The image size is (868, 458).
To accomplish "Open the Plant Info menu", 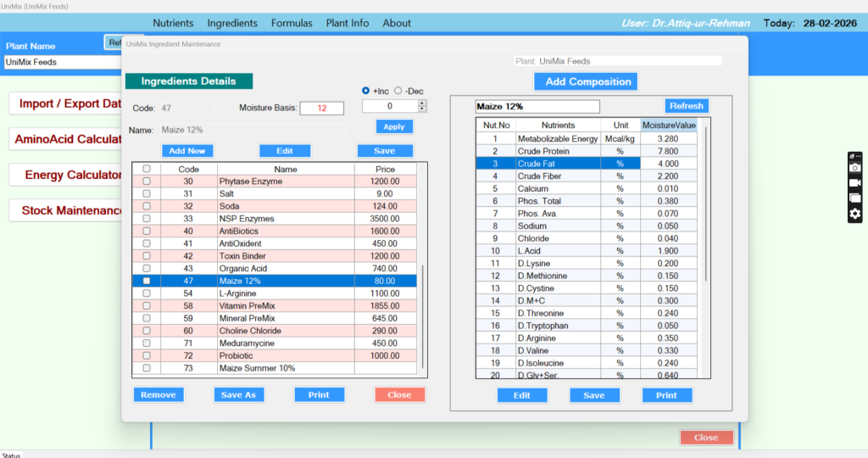I will (x=348, y=23).
